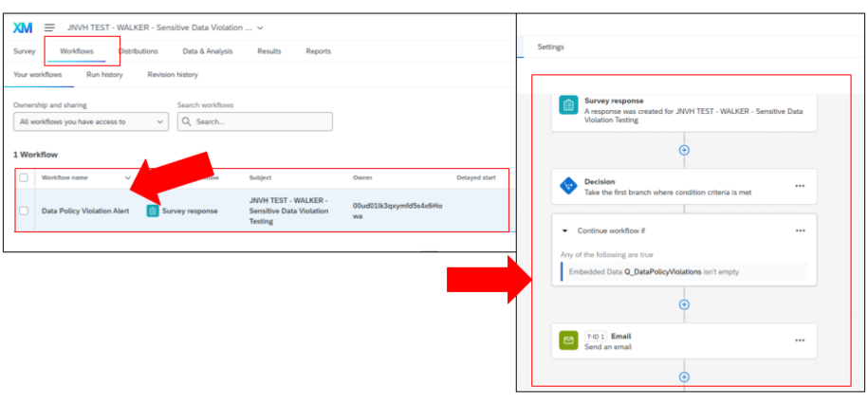Switch to the Survey tab
Viewport: 868px width, 405px height.
[25, 51]
